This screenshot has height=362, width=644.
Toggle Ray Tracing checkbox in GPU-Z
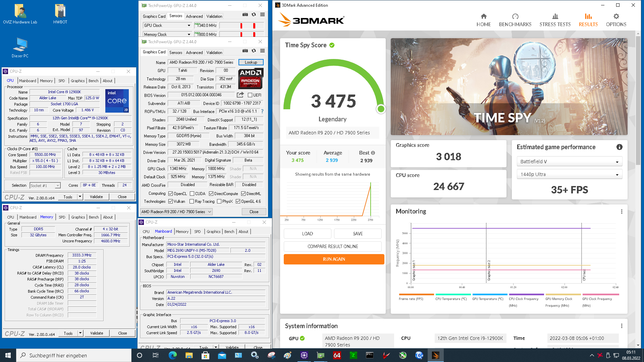pos(192,201)
